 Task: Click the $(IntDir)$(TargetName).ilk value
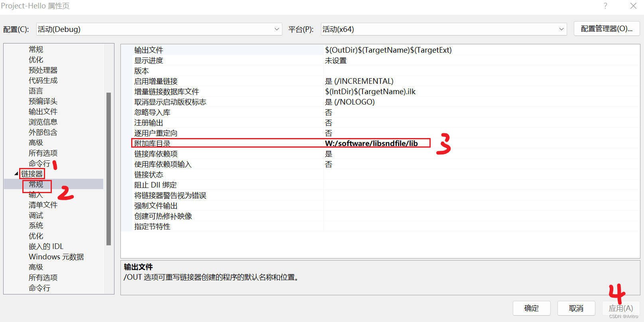370,92
